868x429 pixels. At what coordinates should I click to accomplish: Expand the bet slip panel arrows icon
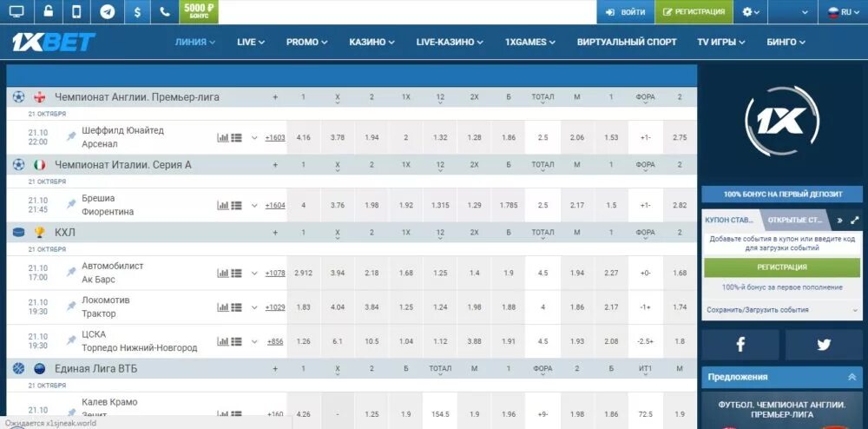tap(855, 220)
